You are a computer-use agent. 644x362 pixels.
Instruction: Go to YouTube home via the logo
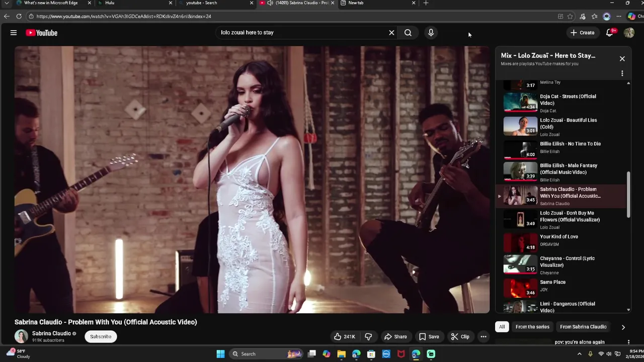pyautogui.click(x=42, y=33)
